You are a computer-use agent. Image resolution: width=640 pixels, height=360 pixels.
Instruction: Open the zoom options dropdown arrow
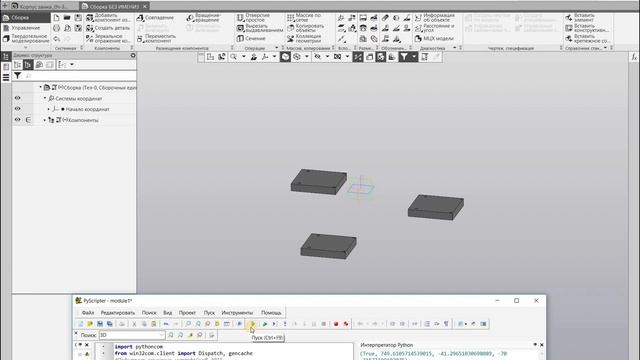(244, 57)
